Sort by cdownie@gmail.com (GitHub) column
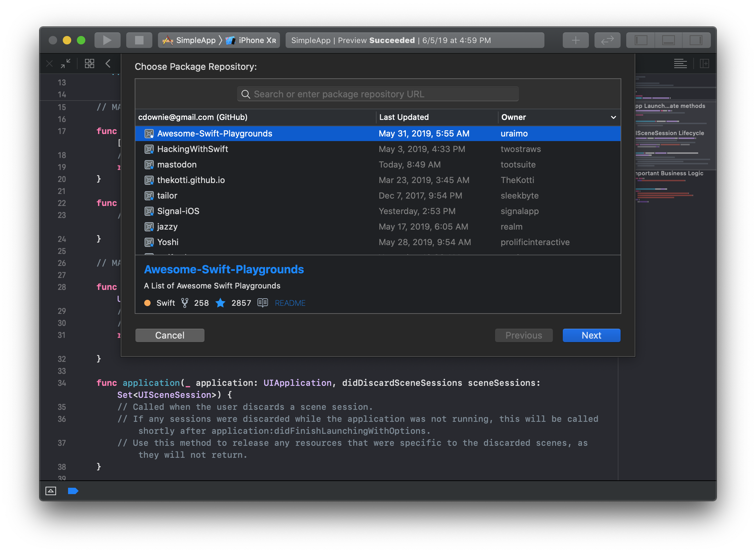The width and height of the screenshot is (756, 553). click(x=255, y=117)
